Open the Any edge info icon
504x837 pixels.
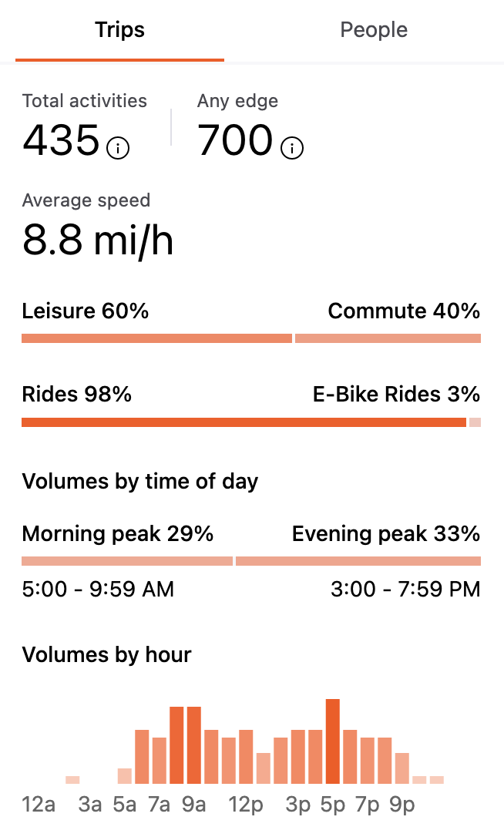[x=292, y=148]
